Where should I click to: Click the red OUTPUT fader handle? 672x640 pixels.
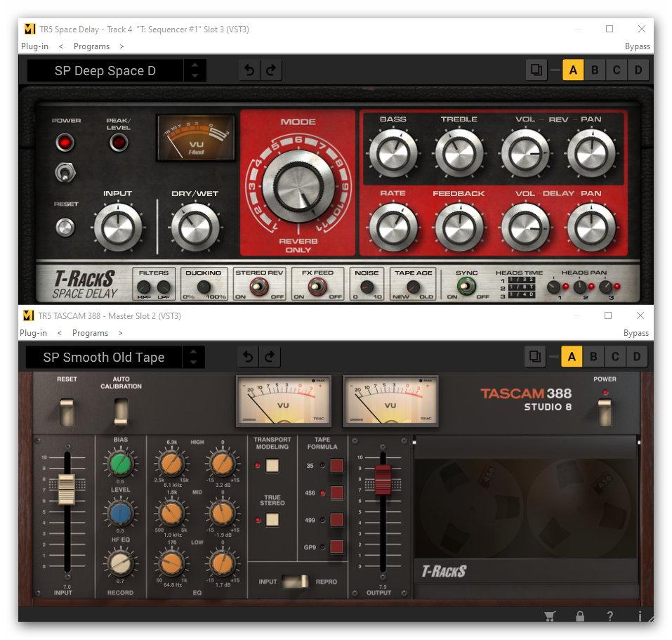pos(383,480)
